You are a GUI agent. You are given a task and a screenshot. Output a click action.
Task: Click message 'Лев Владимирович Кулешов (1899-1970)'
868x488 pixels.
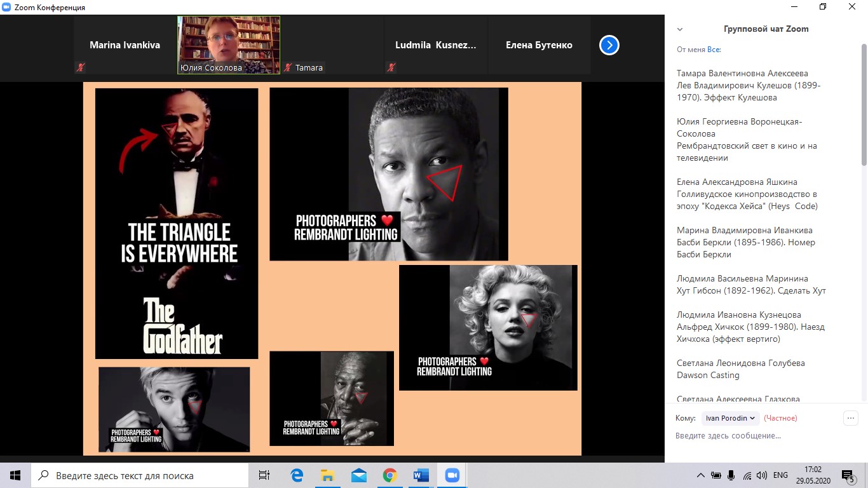(x=749, y=91)
